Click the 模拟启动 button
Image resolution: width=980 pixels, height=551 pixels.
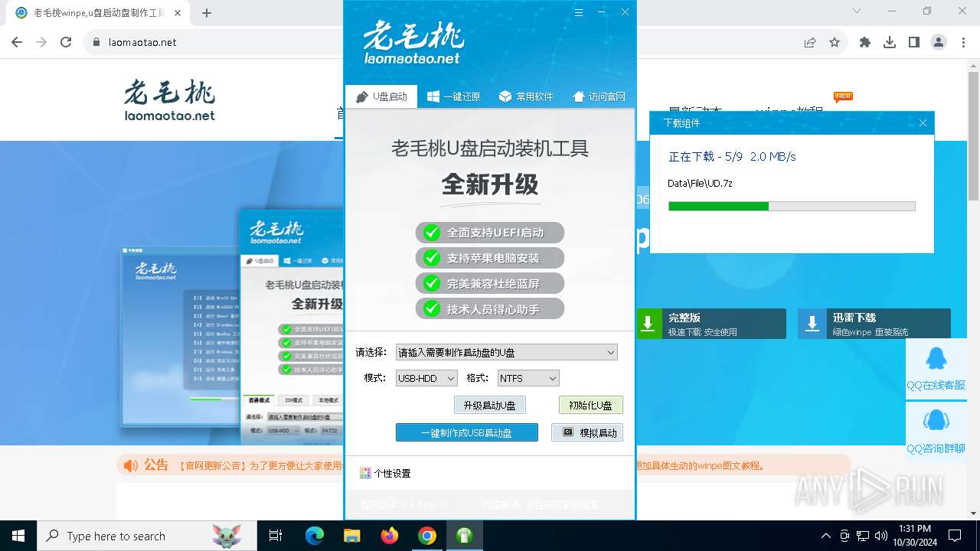pyautogui.click(x=587, y=432)
